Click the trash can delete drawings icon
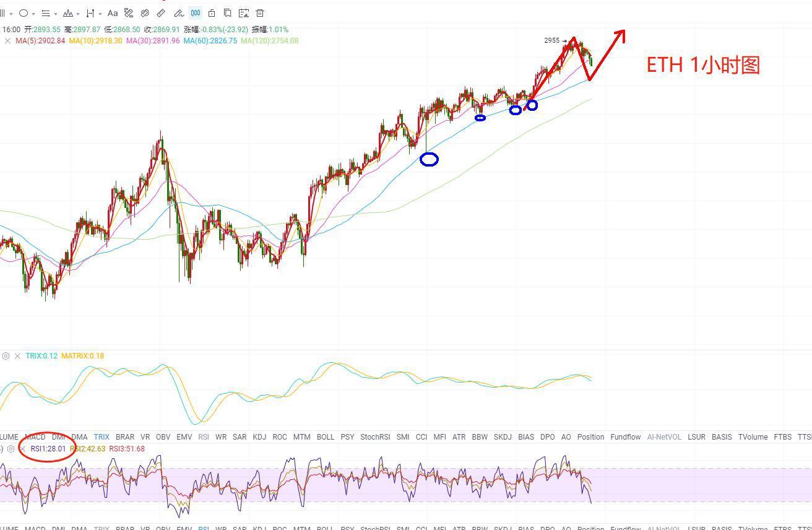Image resolution: width=812 pixels, height=530 pixels. pyautogui.click(x=260, y=13)
